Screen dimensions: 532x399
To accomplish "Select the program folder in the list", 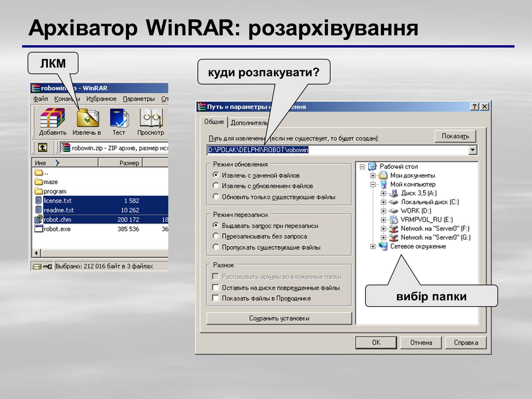I will pyautogui.click(x=51, y=191).
